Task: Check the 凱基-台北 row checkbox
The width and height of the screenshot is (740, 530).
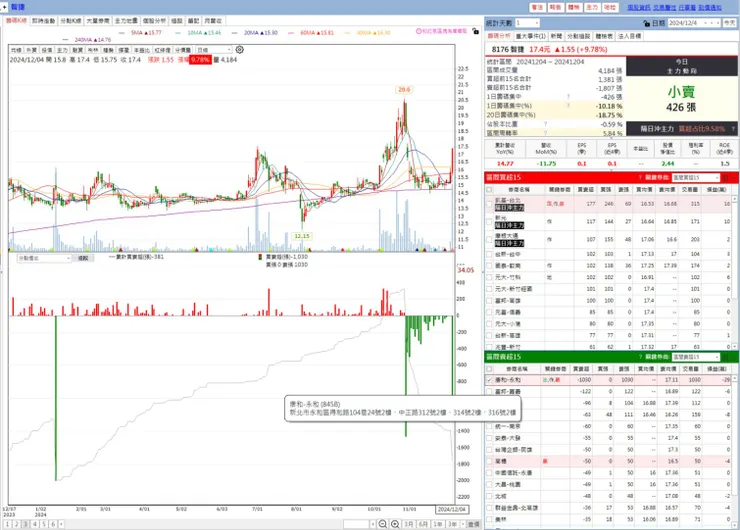Action: (x=489, y=204)
